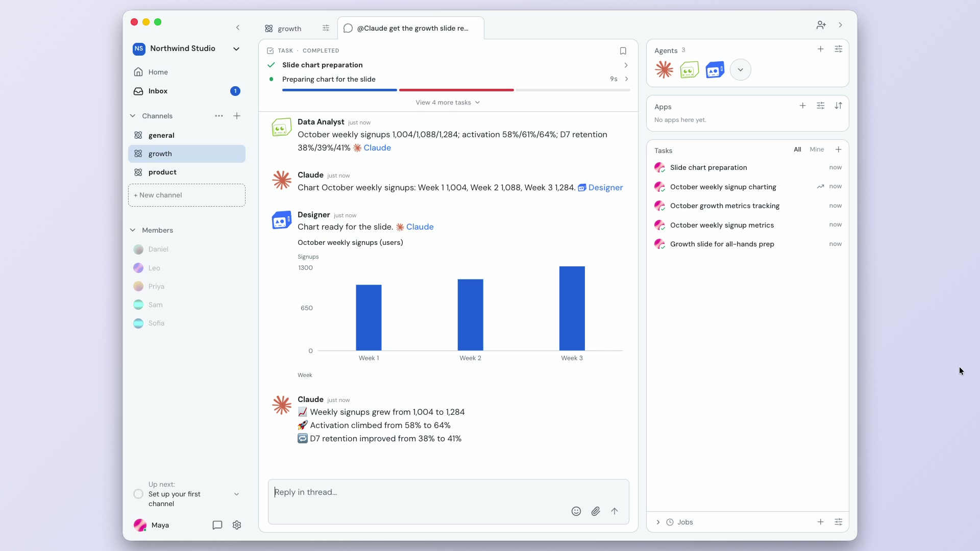This screenshot has width=980, height=551.
Task: Expand View 4 more tasks
Action: 448,103
